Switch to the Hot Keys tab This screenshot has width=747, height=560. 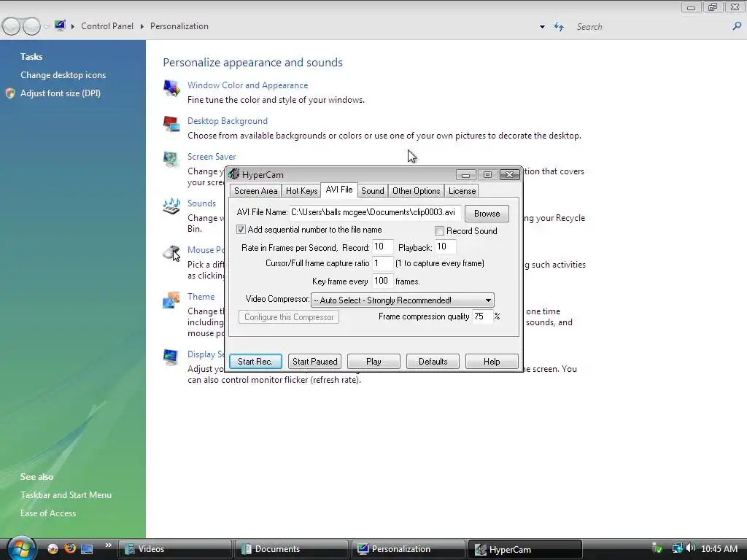coord(301,191)
